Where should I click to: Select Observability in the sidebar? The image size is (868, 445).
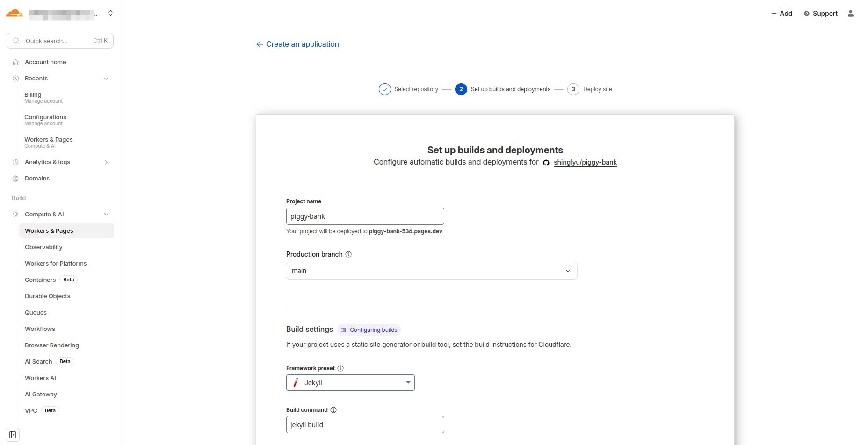[x=43, y=247]
